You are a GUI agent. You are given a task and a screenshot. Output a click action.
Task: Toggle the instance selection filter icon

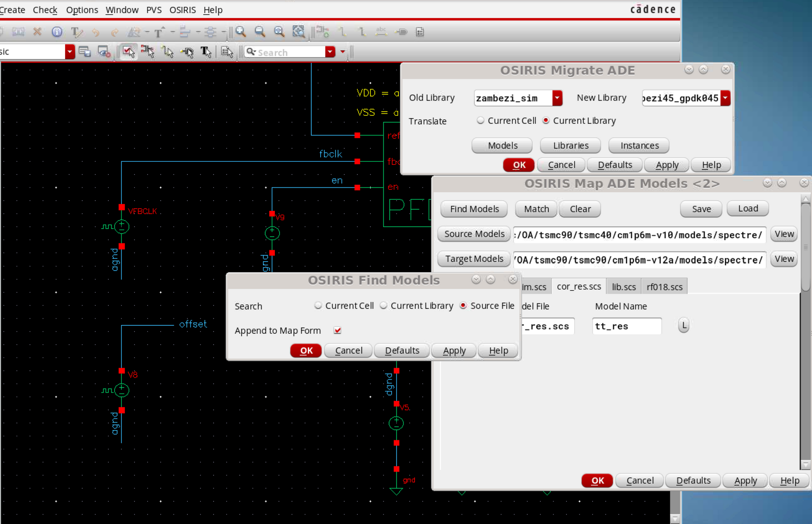point(148,52)
